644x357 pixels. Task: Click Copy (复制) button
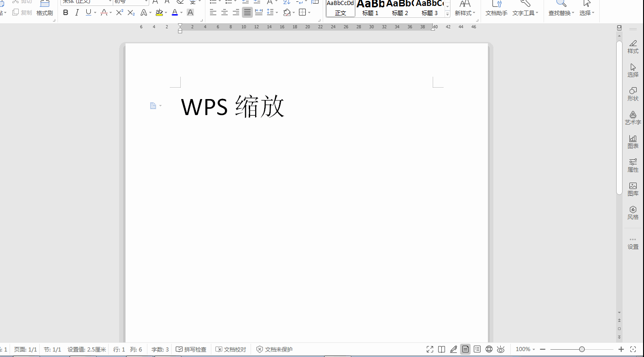point(22,12)
